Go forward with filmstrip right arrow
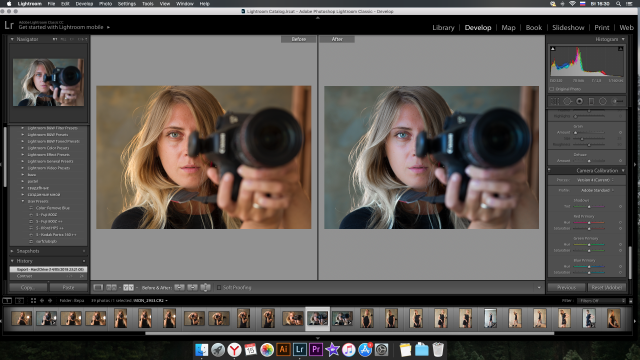The image size is (640, 360). coord(50,300)
